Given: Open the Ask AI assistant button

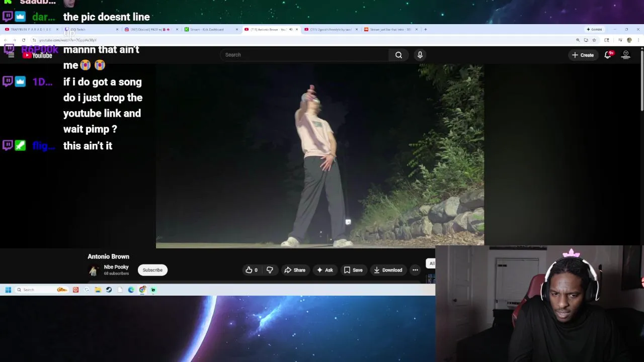Looking at the screenshot, I should tap(325, 270).
